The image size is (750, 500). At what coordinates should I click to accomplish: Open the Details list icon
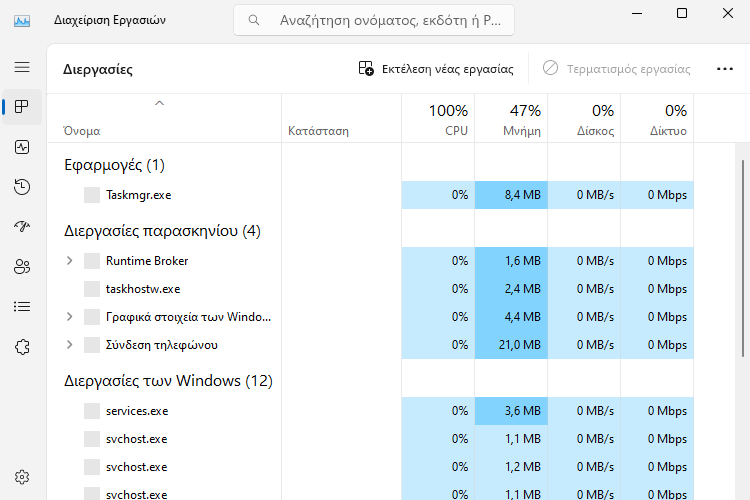22,306
